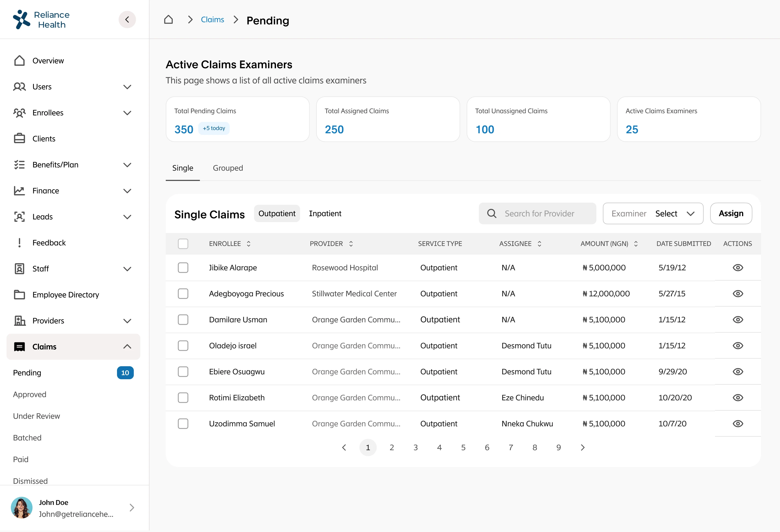Follow the Claims breadcrumb link
The height and width of the screenshot is (532, 780).
click(212, 20)
